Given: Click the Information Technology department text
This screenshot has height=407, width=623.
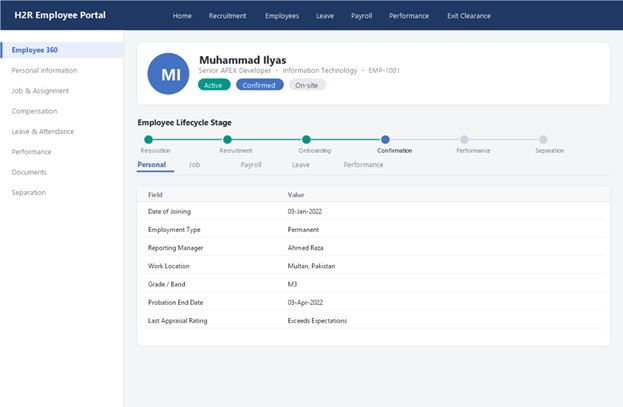Looking at the screenshot, I should pos(320,70).
